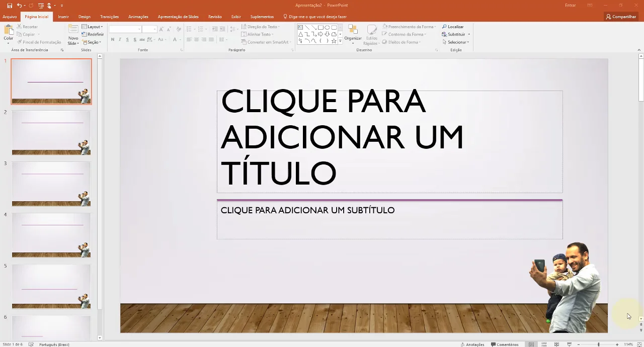Viewport: 644px width, 347px height.
Task: Toggle strikethrough formatting
Action: tap(141, 40)
